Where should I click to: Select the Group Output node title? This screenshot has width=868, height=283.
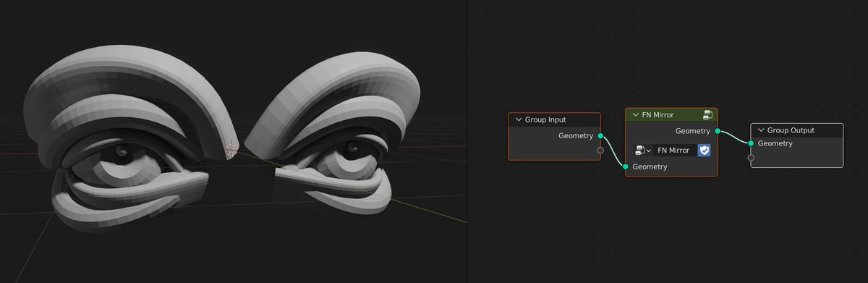pos(791,130)
